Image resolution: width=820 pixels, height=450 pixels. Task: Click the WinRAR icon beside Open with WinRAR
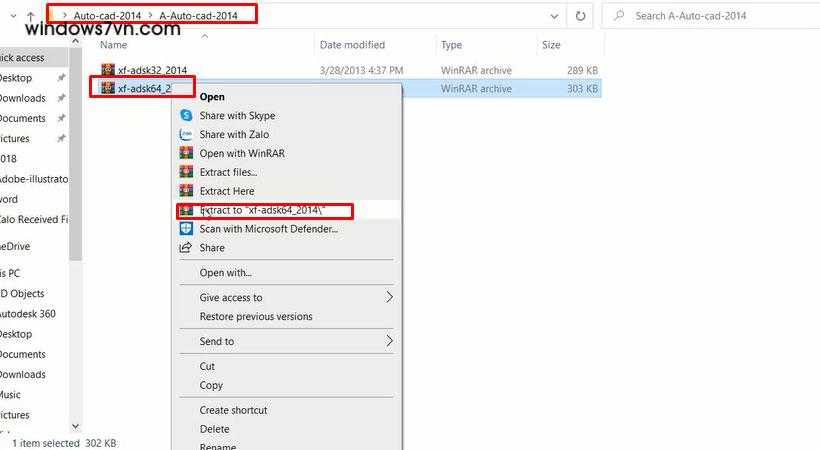186,154
